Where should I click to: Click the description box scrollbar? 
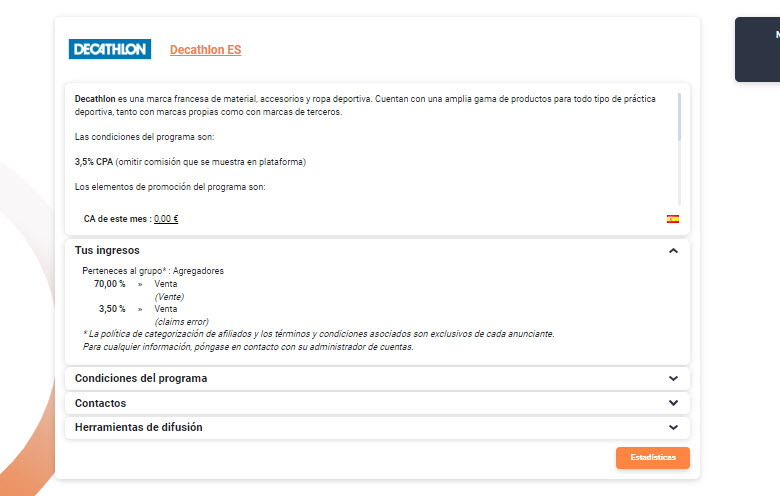coord(679,117)
